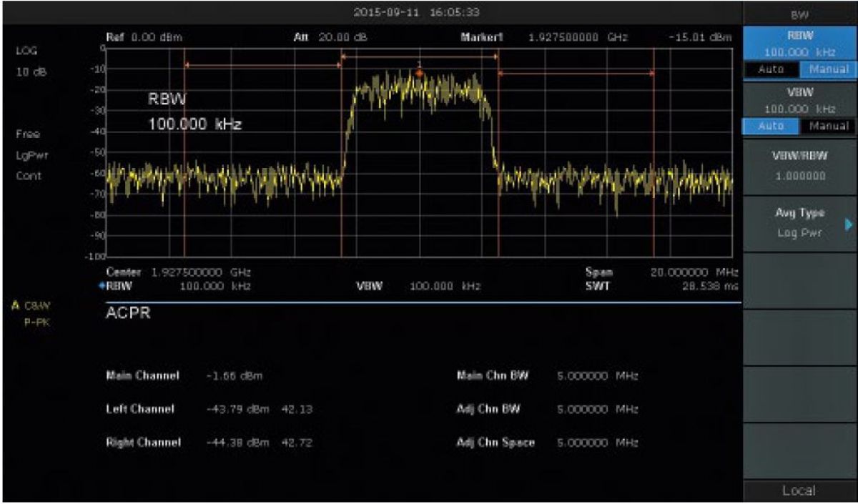Click the Left Channel ratio 42.13
Viewport: 858px width, 504px height.
pos(297,409)
